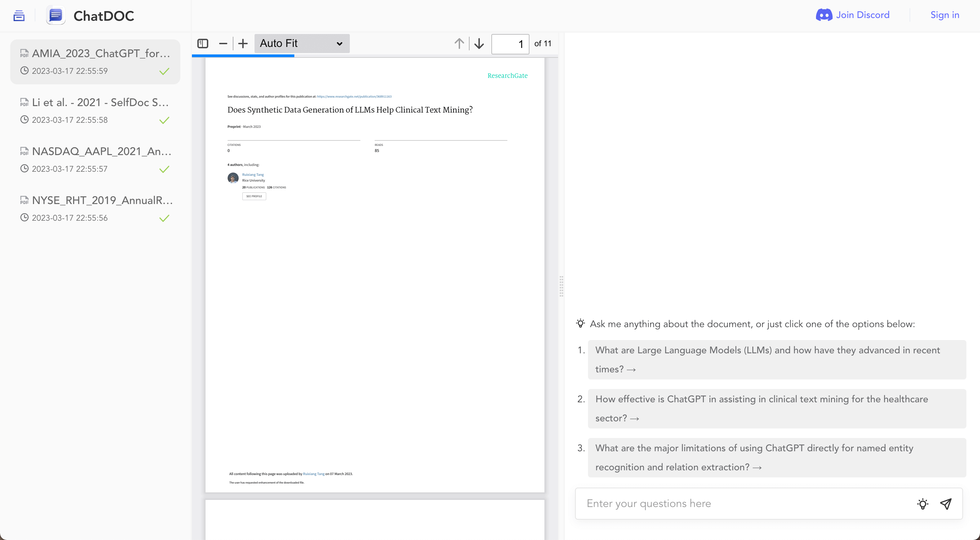Click the 'of 11' page count text

pos(542,44)
